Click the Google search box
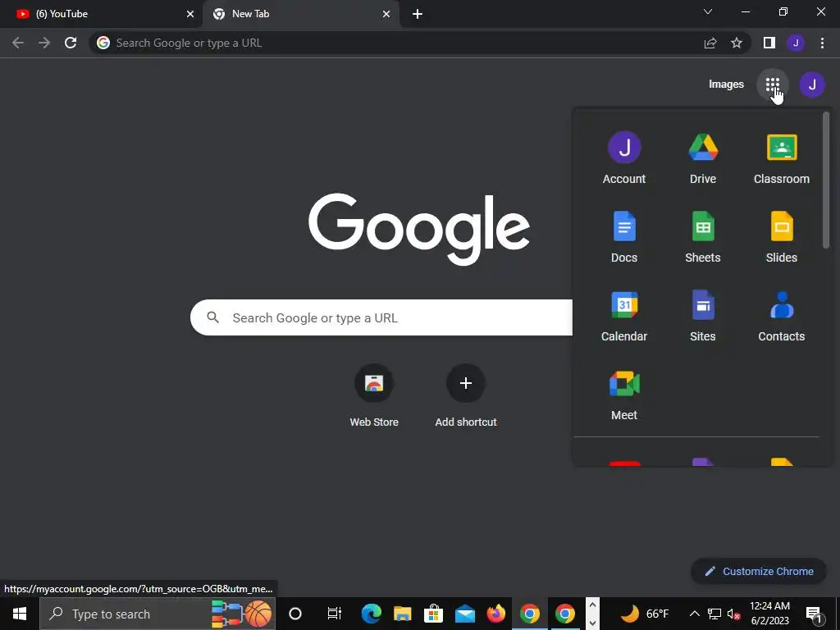This screenshot has width=840, height=630. (381, 317)
